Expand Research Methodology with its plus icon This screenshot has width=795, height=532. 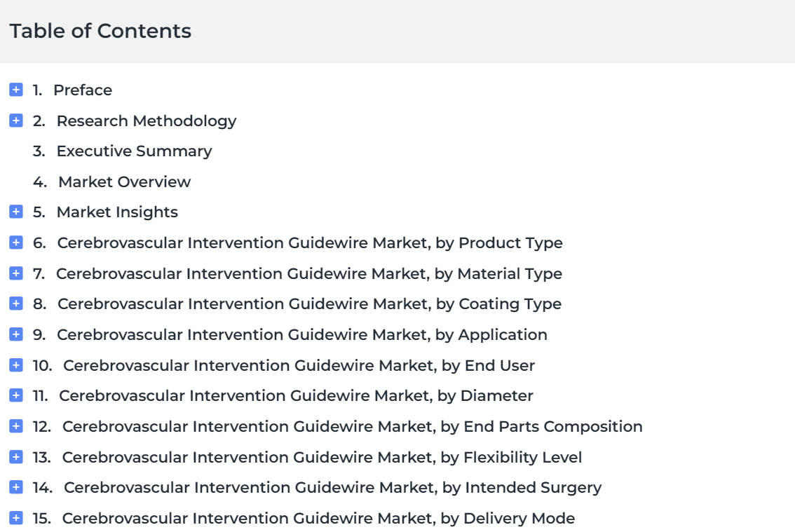pos(16,121)
